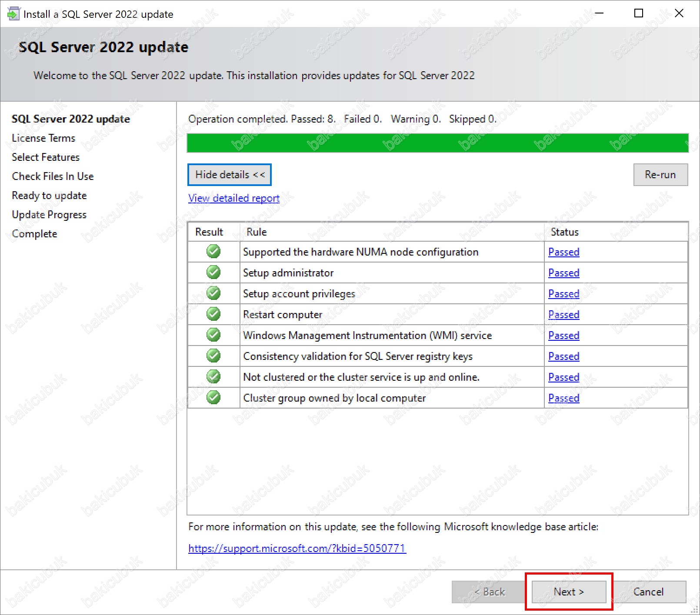Minimize the installer window
The width and height of the screenshot is (700, 615).
point(599,13)
